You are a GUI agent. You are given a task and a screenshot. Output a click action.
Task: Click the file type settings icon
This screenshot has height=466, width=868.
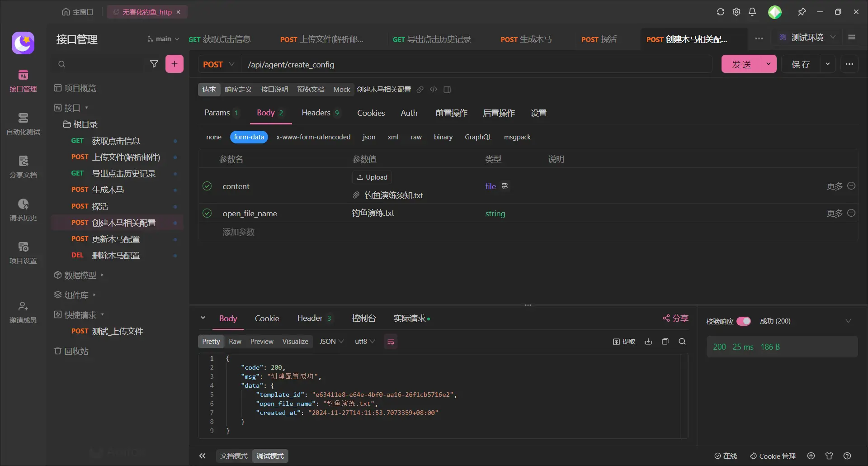pyautogui.click(x=505, y=186)
